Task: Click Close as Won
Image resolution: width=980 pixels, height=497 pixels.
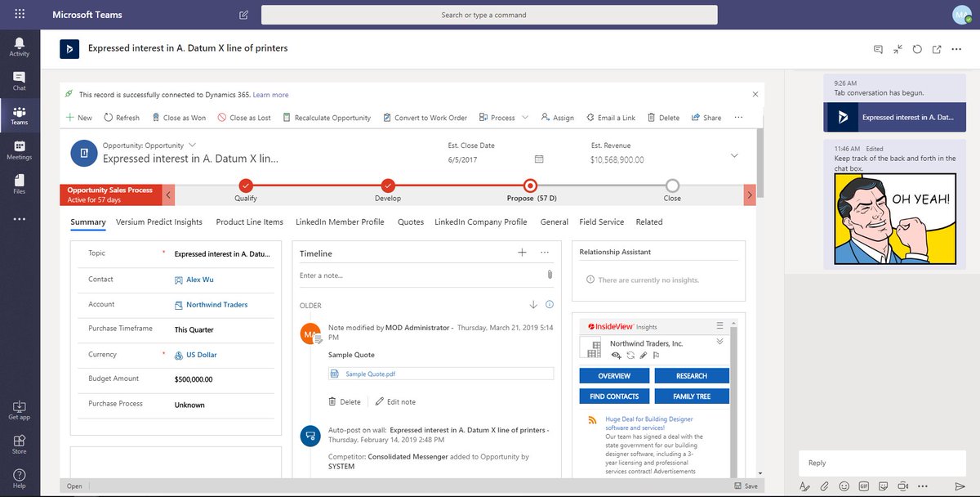Action: pyautogui.click(x=178, y=118)
